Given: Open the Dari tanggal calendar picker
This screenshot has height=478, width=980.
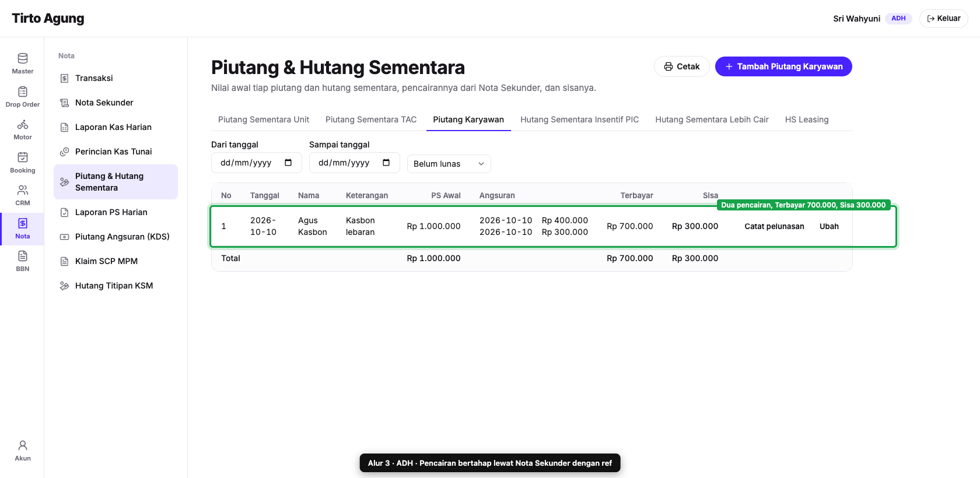Looking at the screenshot, I should coord(288,163).
